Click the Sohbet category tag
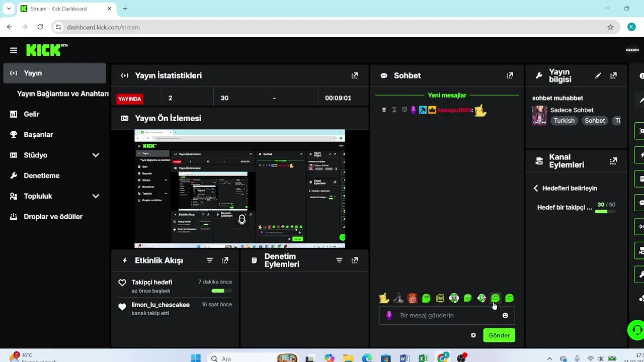Screen dimensions: 644x362 pos(595,121)
